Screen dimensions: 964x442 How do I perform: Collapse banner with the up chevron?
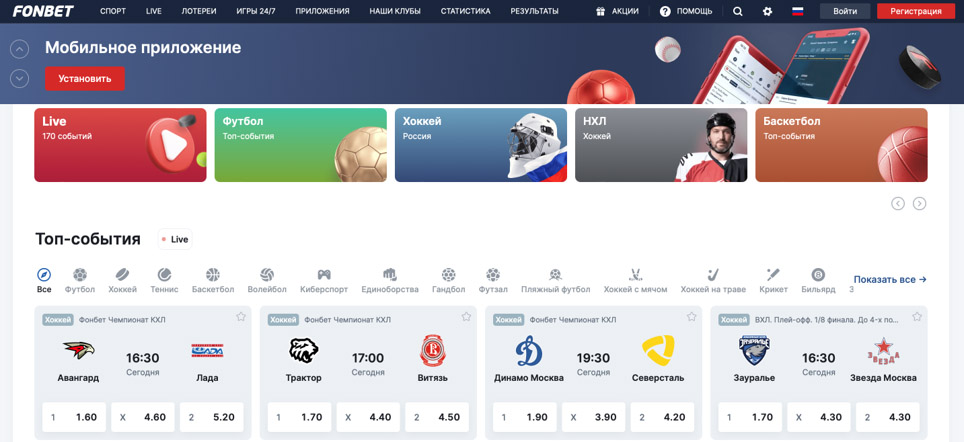coord(19,49)
